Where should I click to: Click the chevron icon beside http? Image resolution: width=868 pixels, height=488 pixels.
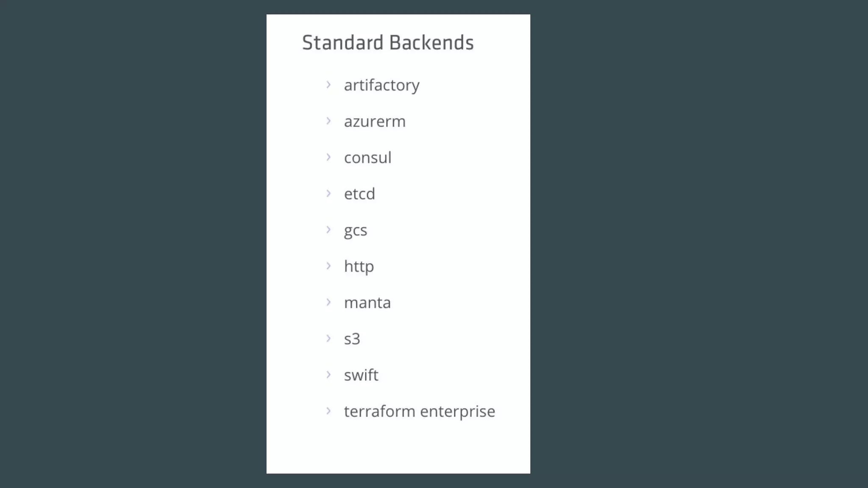[x=328, y=266]
